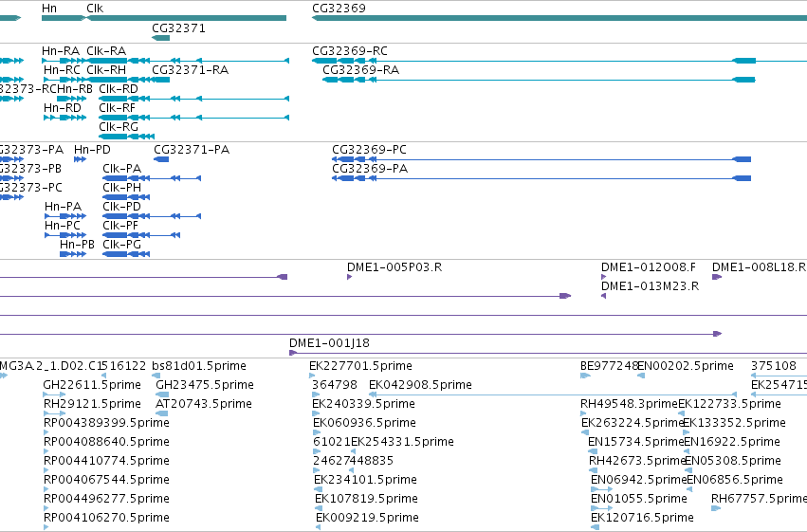The height and width of the screenshot is (532, 807).
Task: Select protein Clk-PF
Action: point(120,226)
